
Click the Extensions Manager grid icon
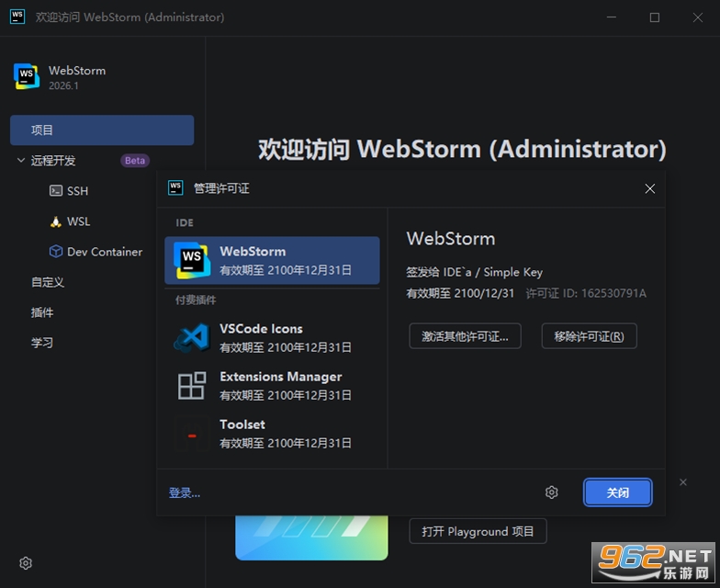[x=192, y=386]
